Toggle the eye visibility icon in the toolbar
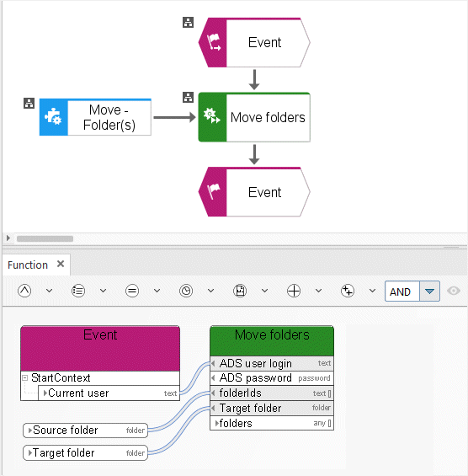 tap(454, 291)
